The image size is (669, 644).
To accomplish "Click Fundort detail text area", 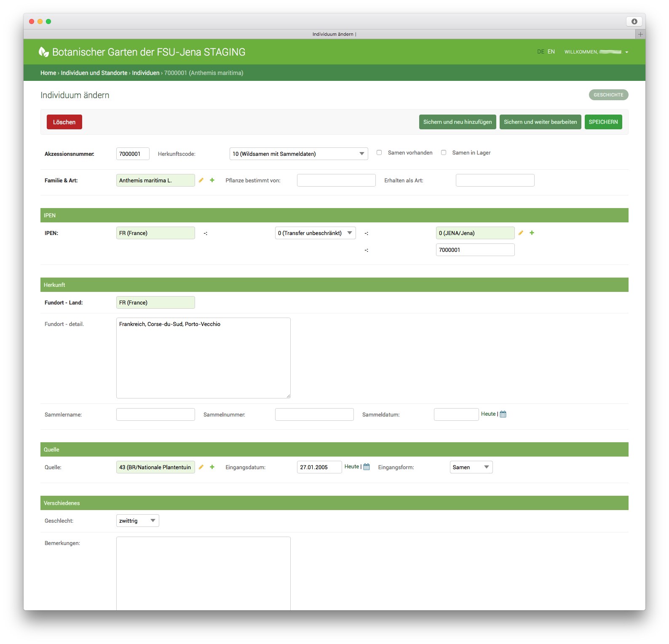I will click(x=203, y=358).
